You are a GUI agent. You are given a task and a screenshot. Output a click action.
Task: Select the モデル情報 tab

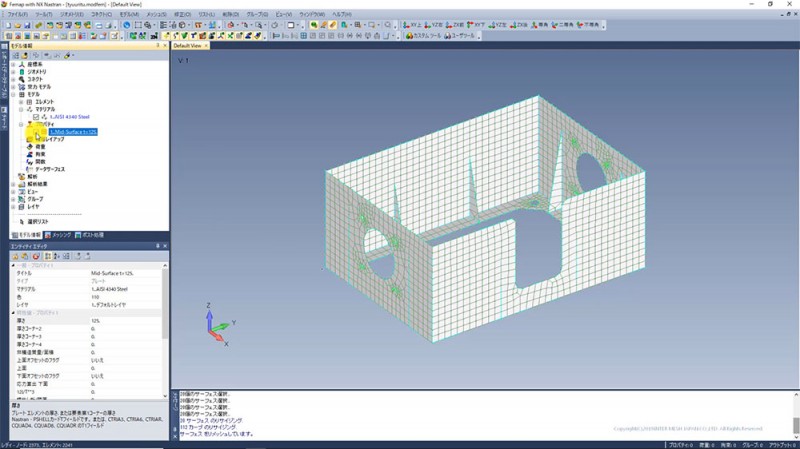click(x=27, y=235)
